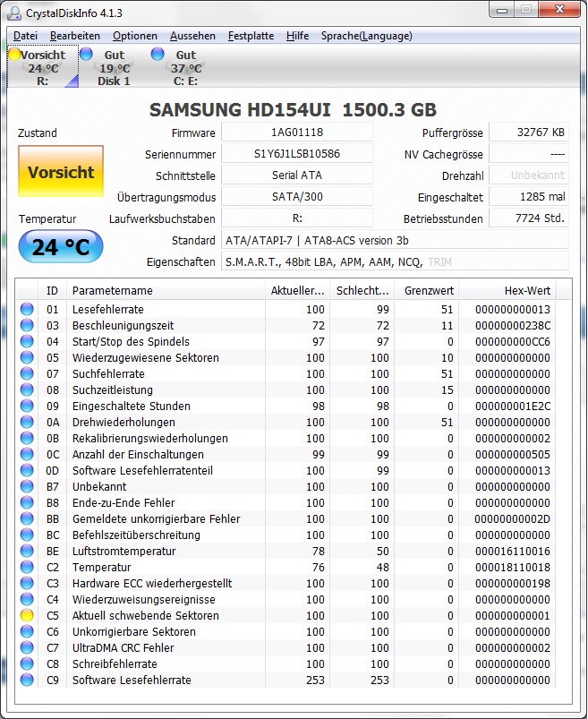Click the yellow Vorsicht health status button
588x719 pixels.
(x=61, y=172)
